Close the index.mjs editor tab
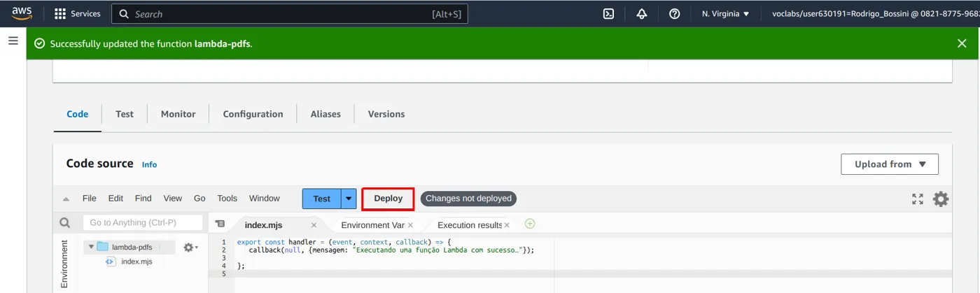The image size is (980, 293). tap(314, 225)
